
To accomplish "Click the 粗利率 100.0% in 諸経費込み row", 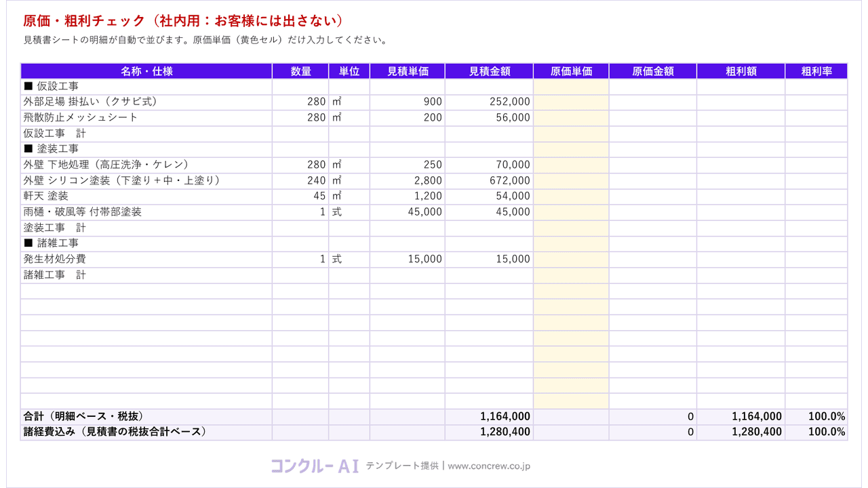I will 816,432.
